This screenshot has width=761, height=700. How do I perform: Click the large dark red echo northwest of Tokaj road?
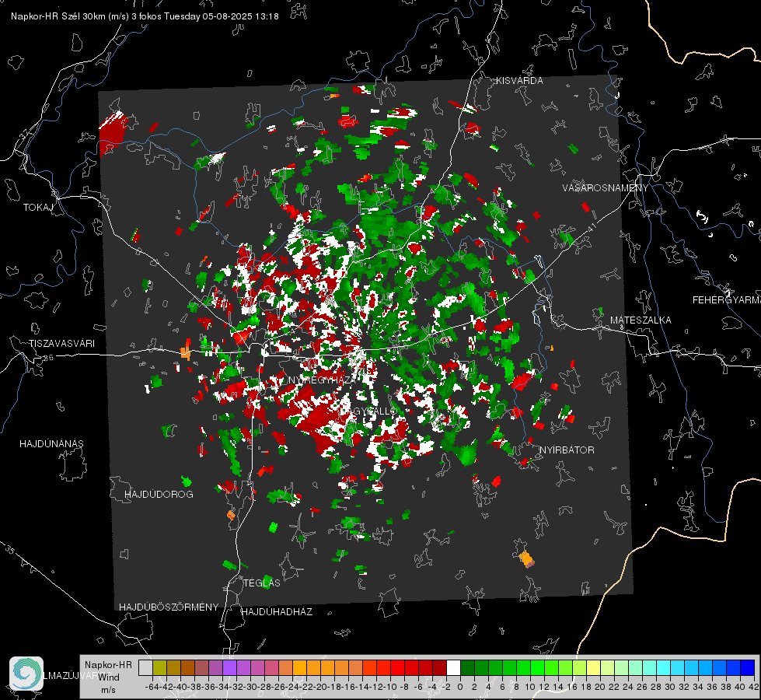coord(112,134)
